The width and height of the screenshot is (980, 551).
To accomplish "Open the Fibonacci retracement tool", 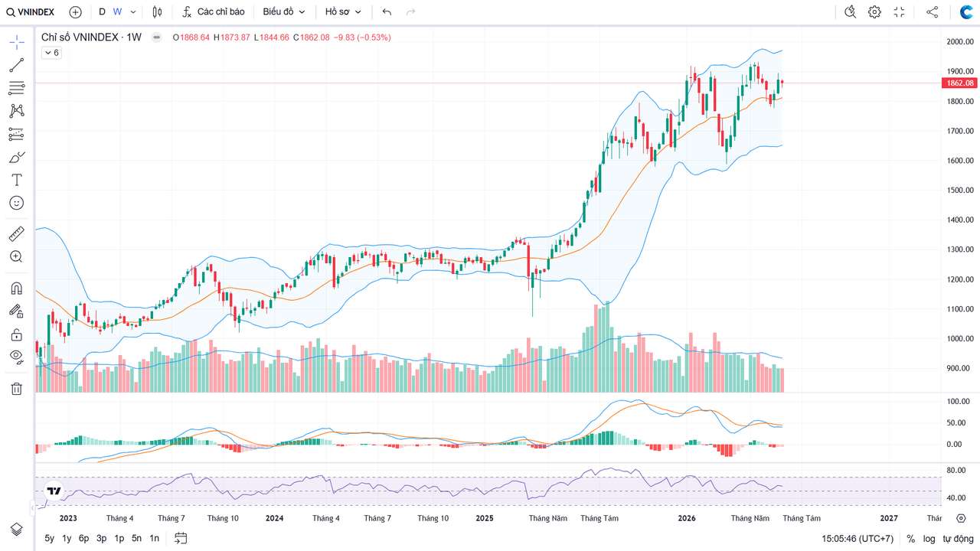I will click(x=16, y=88).
